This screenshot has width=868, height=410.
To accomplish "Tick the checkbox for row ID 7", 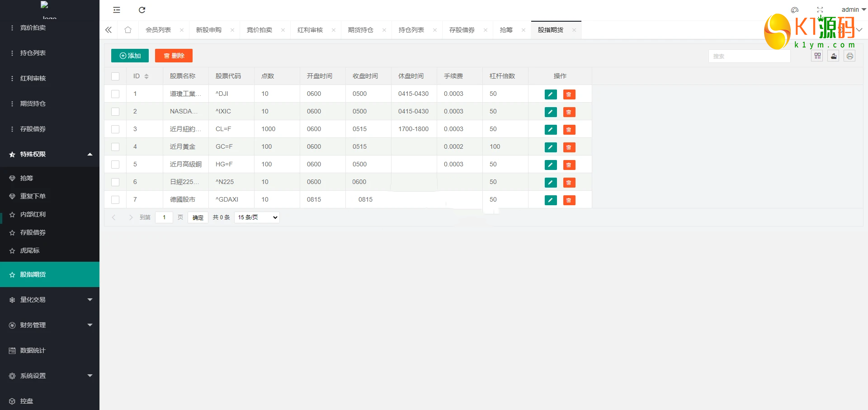I will pos(115,200).
